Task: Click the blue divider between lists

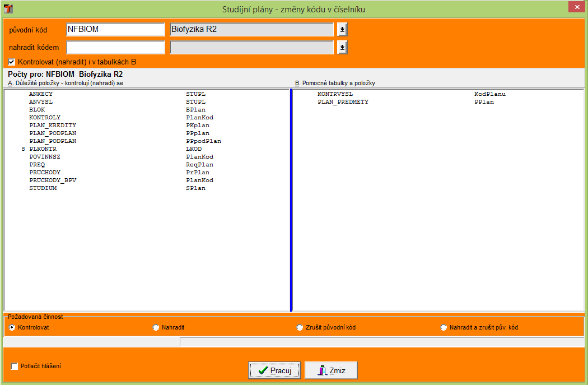Action: tap(291, 200)
